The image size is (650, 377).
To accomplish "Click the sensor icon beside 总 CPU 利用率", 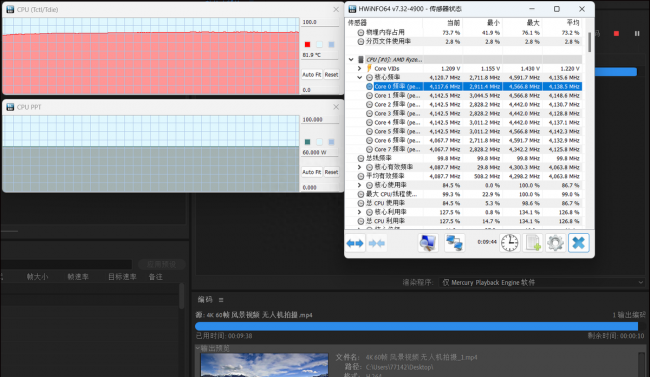I will pos(361,221).
